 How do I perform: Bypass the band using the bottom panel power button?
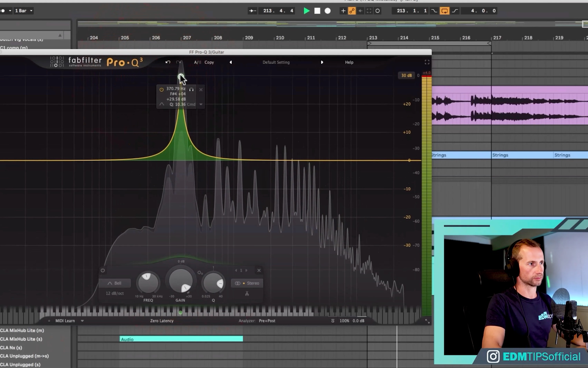pos(103,270)
